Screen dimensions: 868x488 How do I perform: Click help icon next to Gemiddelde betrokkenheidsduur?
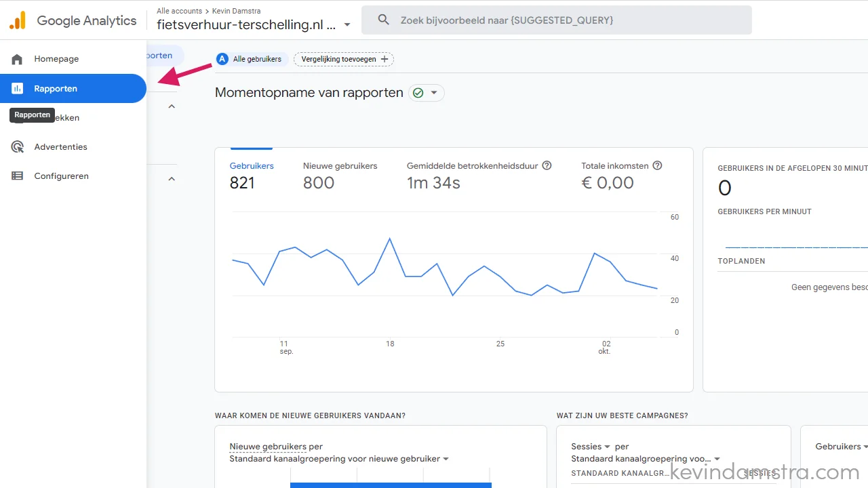(x=547, y=165)
